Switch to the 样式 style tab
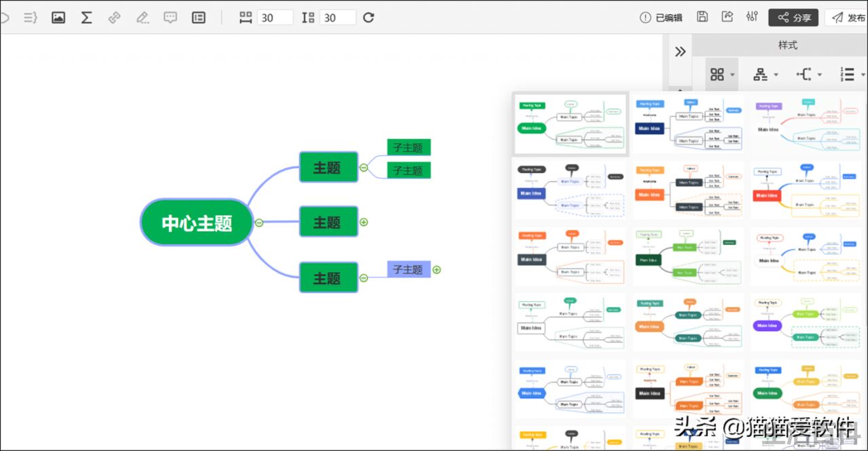 point(787,45)
